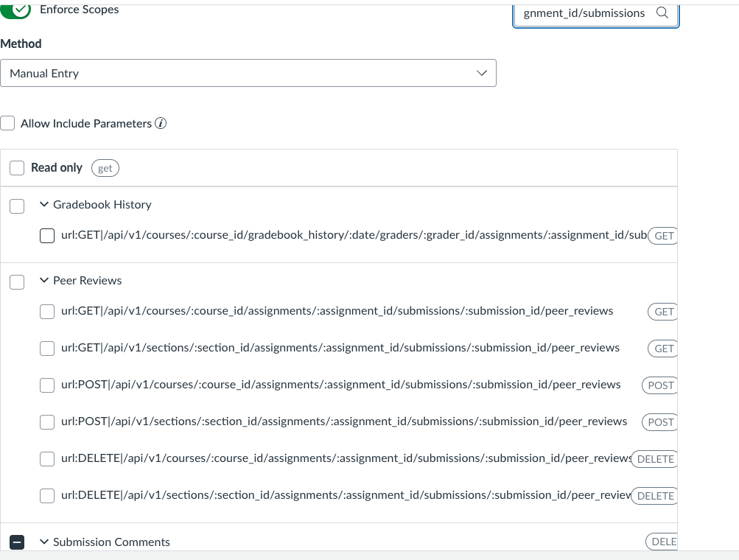Click the 'get' pill beside Read only
The image size is (739, 560).
tap(105, 168)
